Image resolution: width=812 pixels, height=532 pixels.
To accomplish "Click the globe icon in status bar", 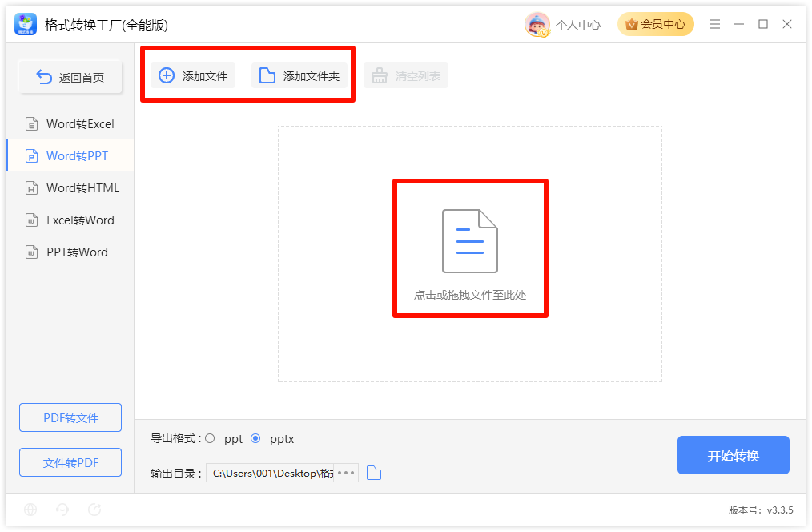I will (30, 510).
